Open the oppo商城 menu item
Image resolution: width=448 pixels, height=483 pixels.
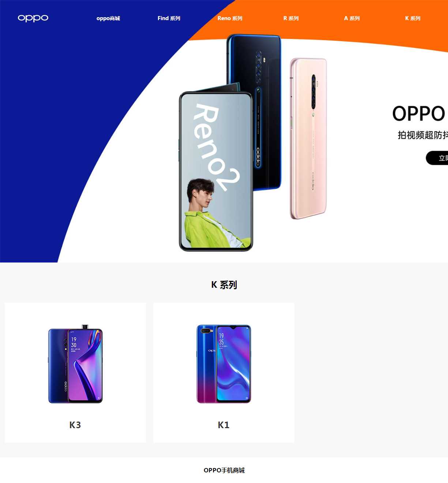108,18
